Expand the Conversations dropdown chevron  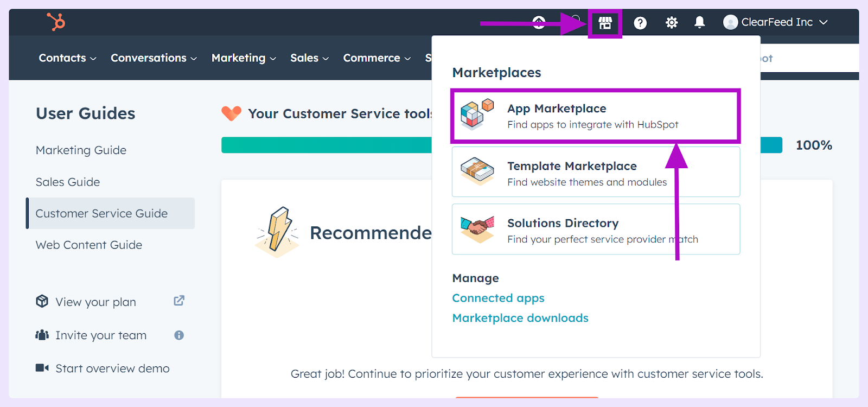coord(194,59)
